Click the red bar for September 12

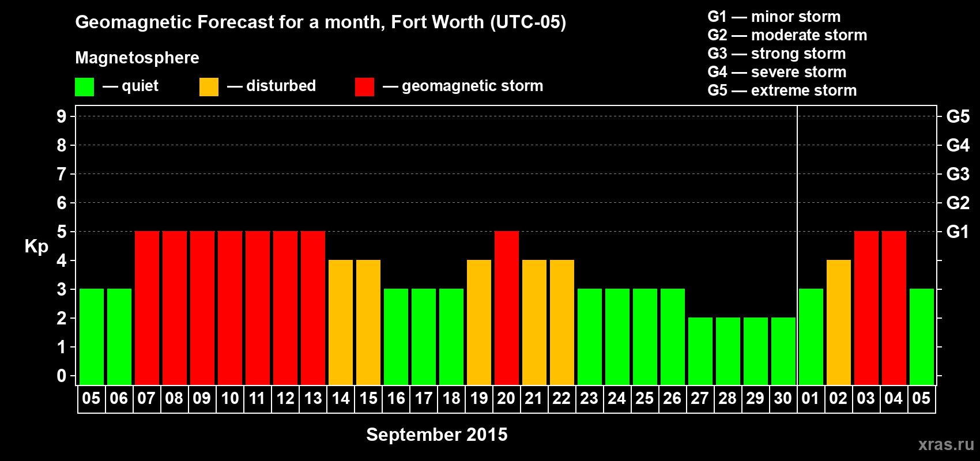(285, 308)
